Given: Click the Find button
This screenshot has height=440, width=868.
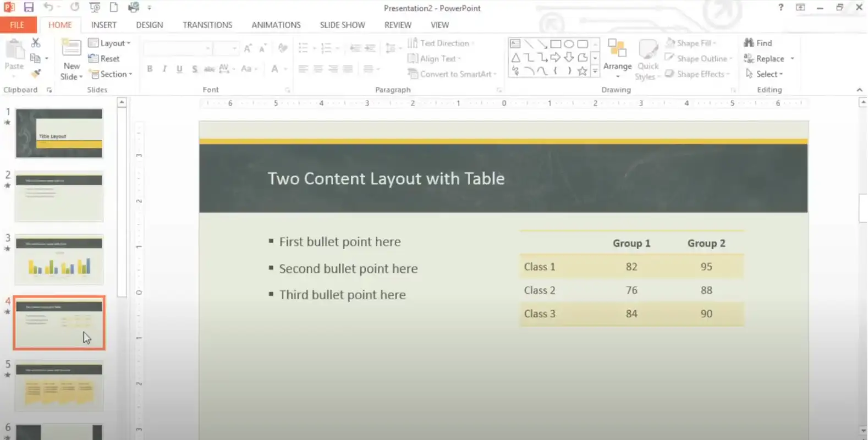Looking at the screenshot, I should [x=758, y=43].
